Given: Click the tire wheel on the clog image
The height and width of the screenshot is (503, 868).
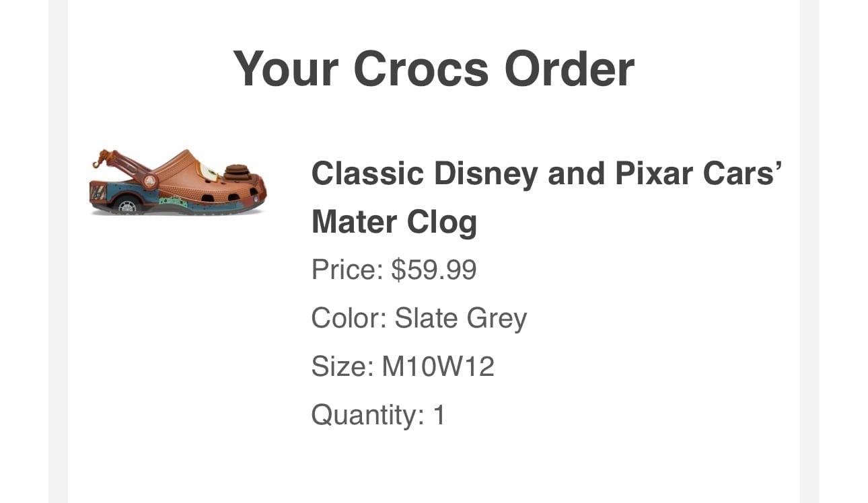Looking at the screenshot, I should click(x=128, y=204).
